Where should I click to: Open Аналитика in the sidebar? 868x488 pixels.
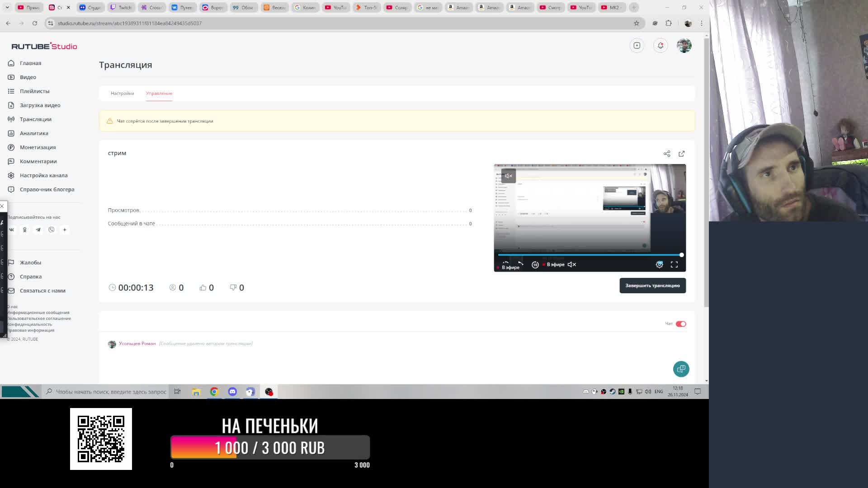pos(34,133)
